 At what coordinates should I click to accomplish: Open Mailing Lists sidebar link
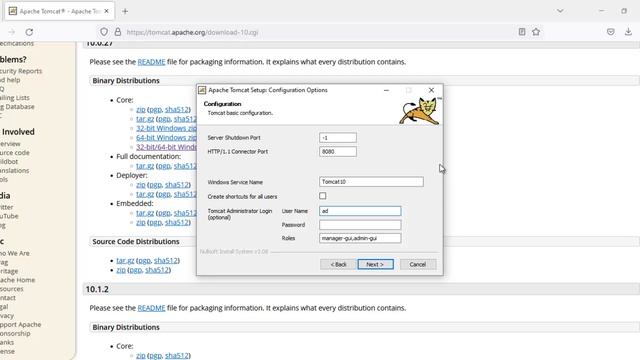15,98
